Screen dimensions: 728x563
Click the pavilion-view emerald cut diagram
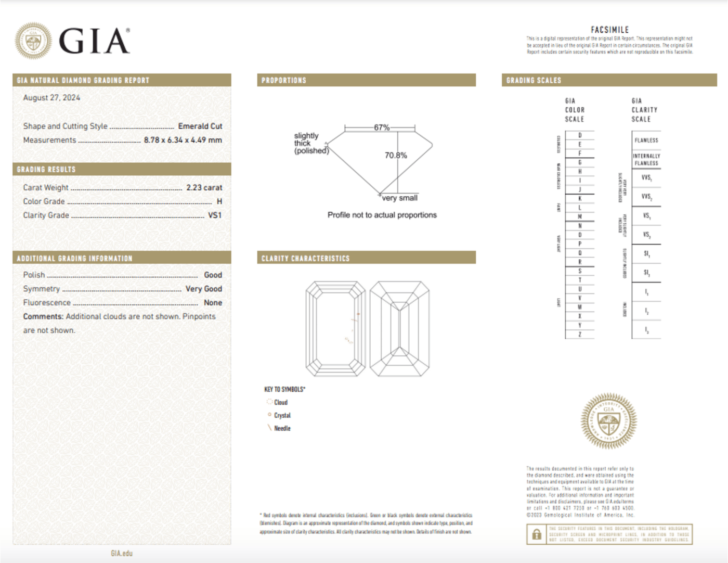tap(399, 328)
